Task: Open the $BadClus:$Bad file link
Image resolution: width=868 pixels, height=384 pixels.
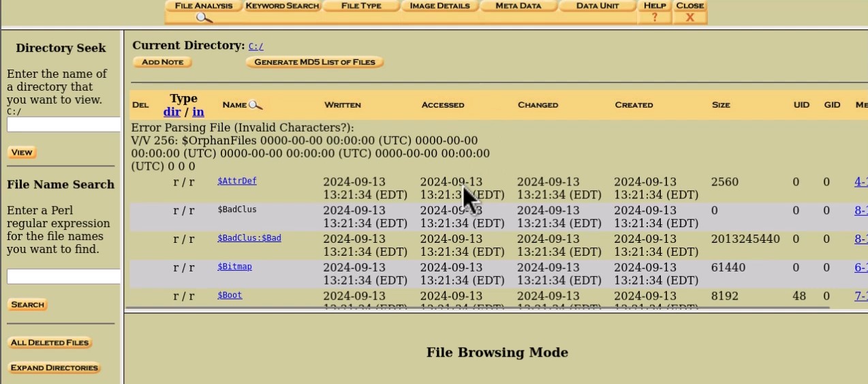Action: 249,238
